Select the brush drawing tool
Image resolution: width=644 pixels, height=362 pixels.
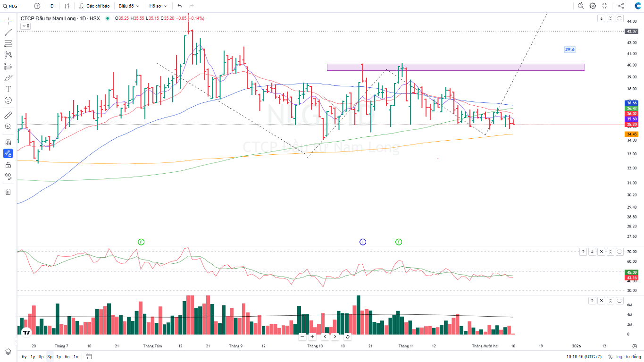click(8, 77)
